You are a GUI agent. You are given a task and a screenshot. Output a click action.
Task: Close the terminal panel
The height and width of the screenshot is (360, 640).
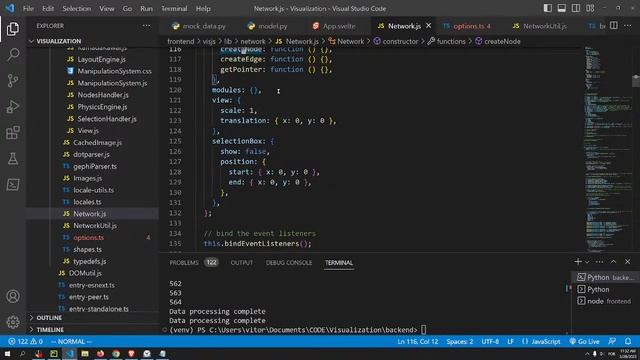coord(628,262)
